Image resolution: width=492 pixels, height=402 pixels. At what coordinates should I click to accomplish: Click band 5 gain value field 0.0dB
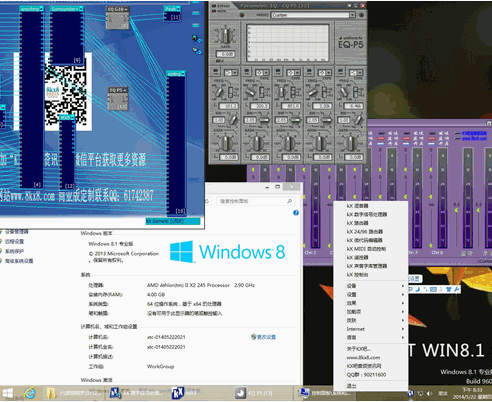(354, 157)
